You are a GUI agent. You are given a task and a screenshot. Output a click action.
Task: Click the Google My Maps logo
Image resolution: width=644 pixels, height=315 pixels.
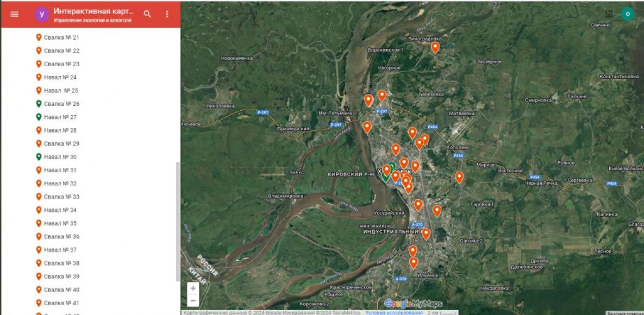coord(413,304)
